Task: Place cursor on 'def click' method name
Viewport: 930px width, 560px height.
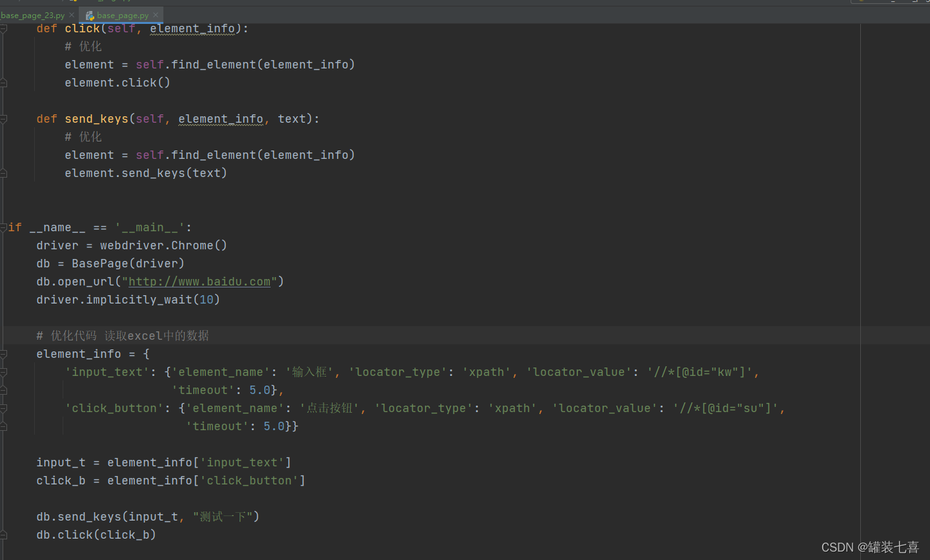Action: click(x=82, y=28)
